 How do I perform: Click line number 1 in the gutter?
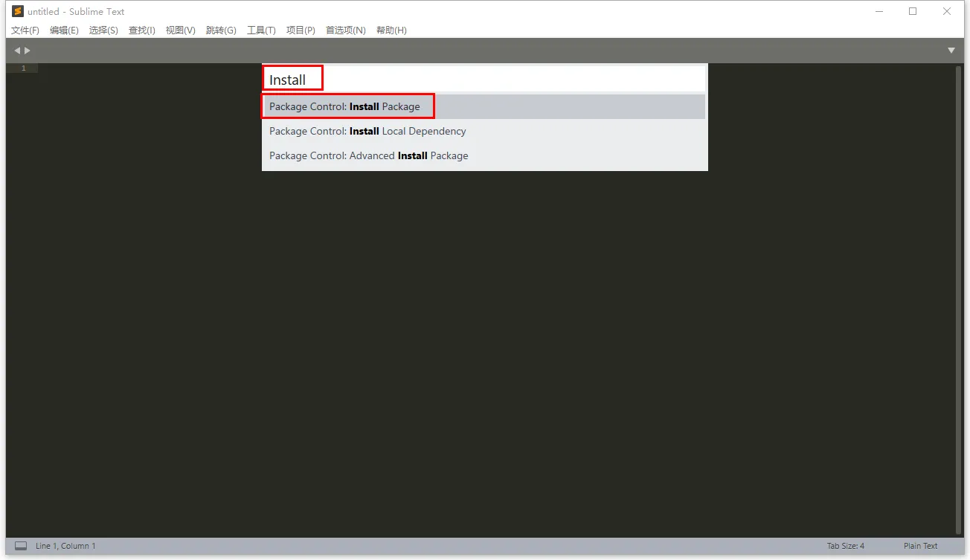click(23, 68)
